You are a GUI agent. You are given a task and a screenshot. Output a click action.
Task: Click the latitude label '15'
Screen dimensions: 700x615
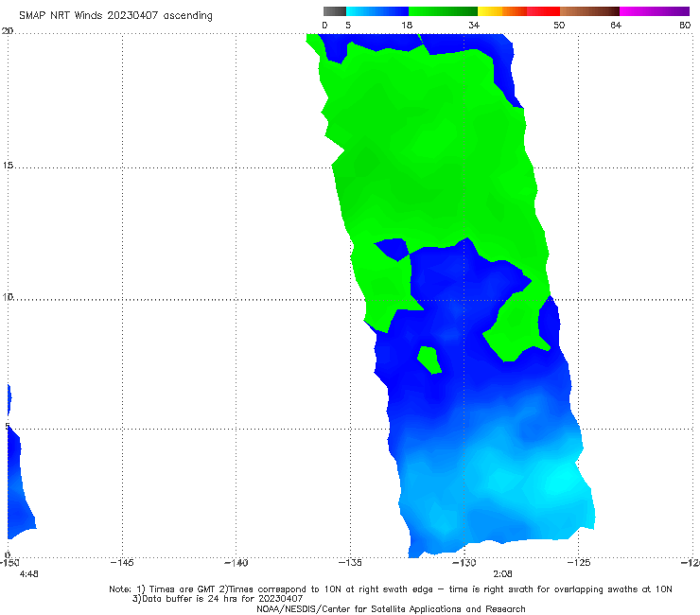8,166
